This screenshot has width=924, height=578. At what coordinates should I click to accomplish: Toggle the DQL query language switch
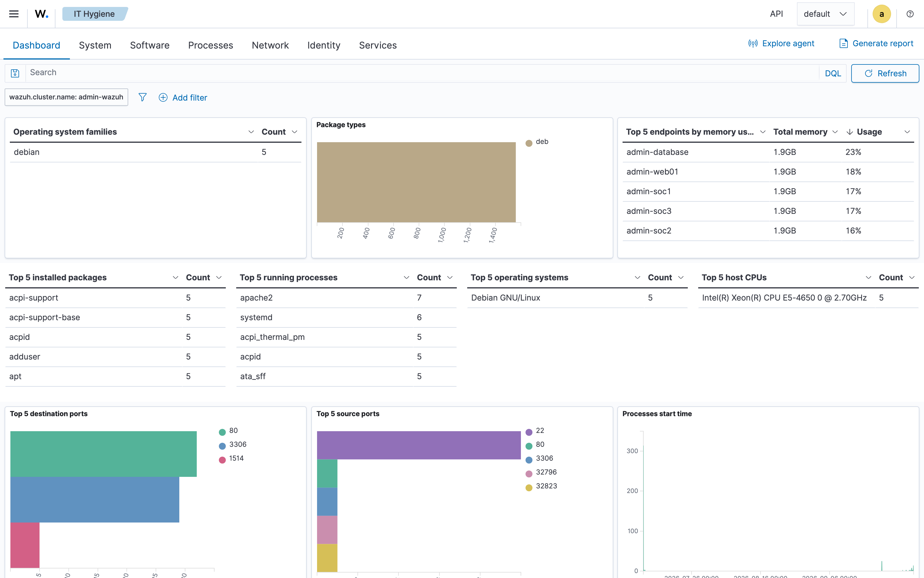tap(833, 73)
